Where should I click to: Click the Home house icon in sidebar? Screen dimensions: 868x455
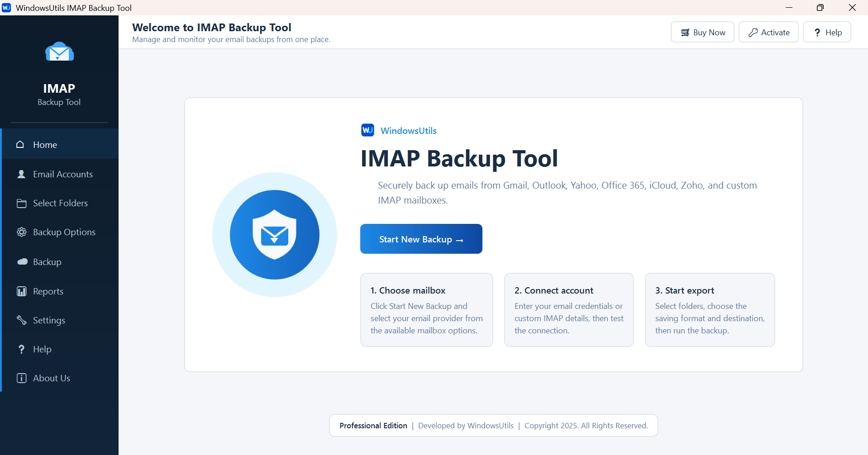point(20,144)
